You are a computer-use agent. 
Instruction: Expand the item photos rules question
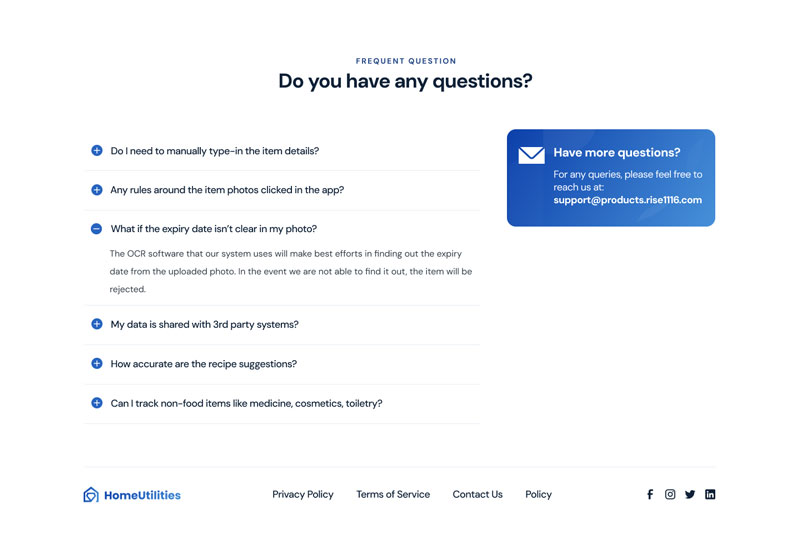227,190
